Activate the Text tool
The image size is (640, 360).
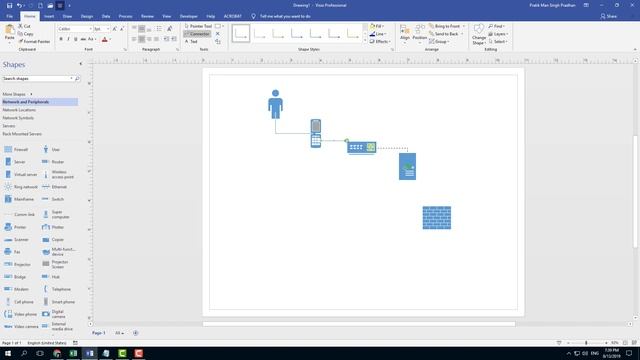click(191, 42)
